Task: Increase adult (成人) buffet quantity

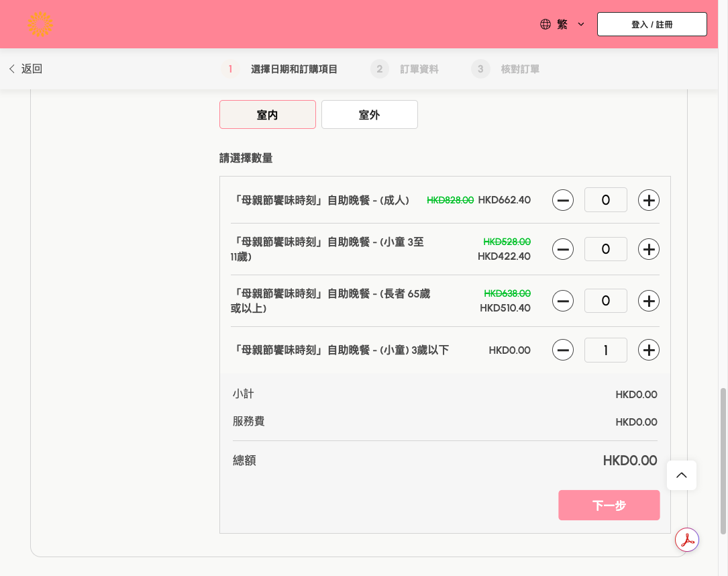Action: point(649,200)
